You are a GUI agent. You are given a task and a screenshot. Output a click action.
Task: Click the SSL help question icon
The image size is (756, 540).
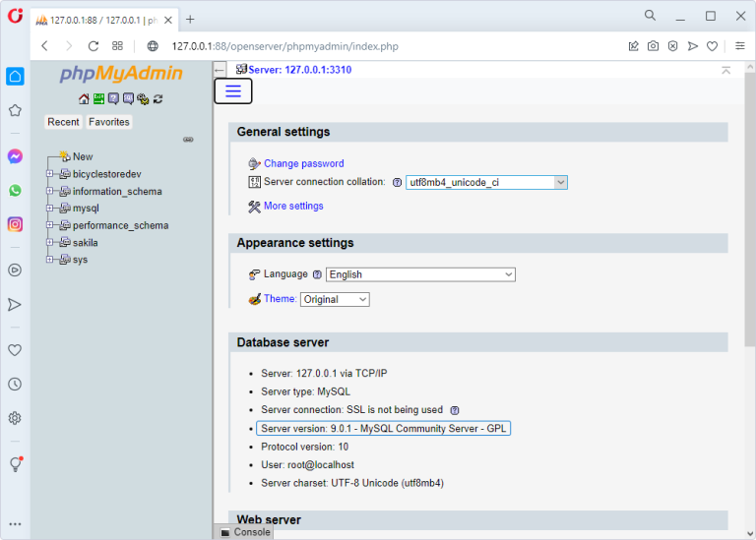(455, 410)
